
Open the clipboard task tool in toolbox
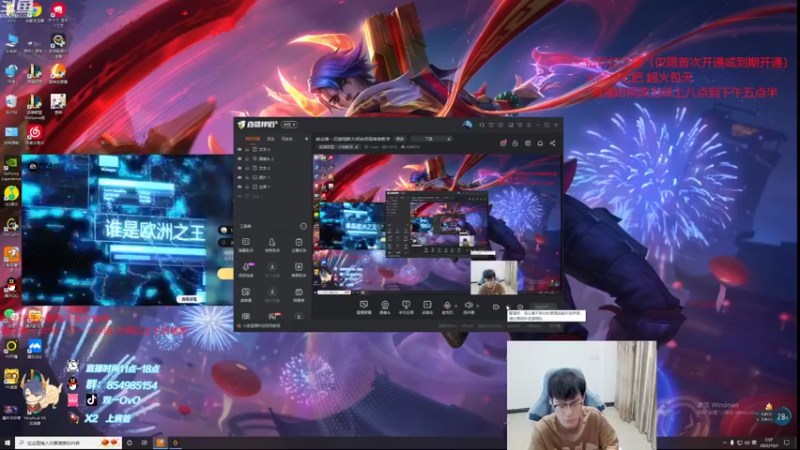[x=298, y=244]
